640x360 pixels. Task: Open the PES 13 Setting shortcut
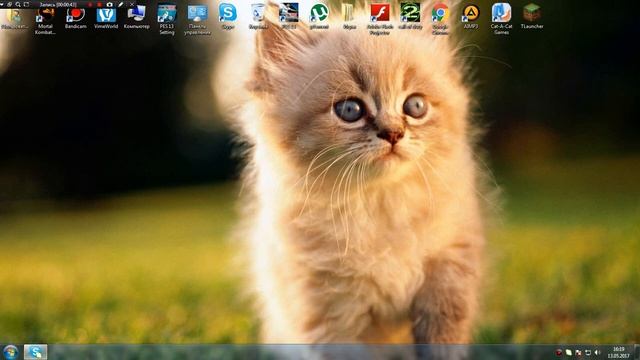167,20
